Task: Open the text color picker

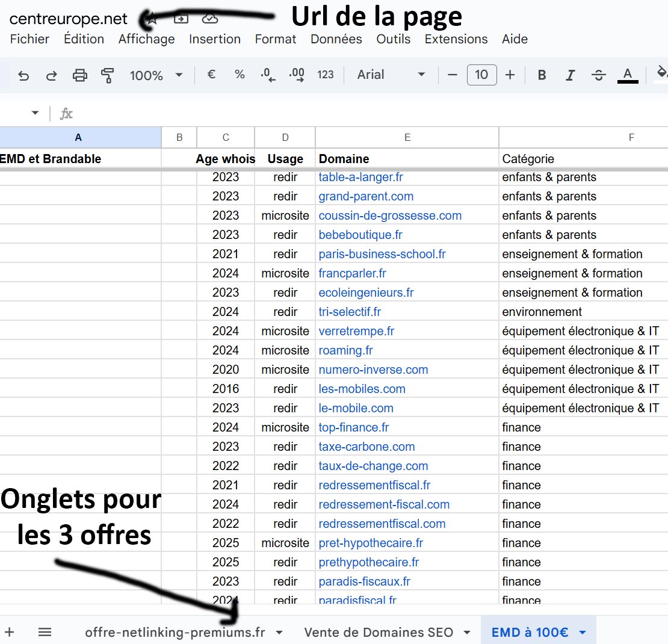Action: tap(628, 75)
